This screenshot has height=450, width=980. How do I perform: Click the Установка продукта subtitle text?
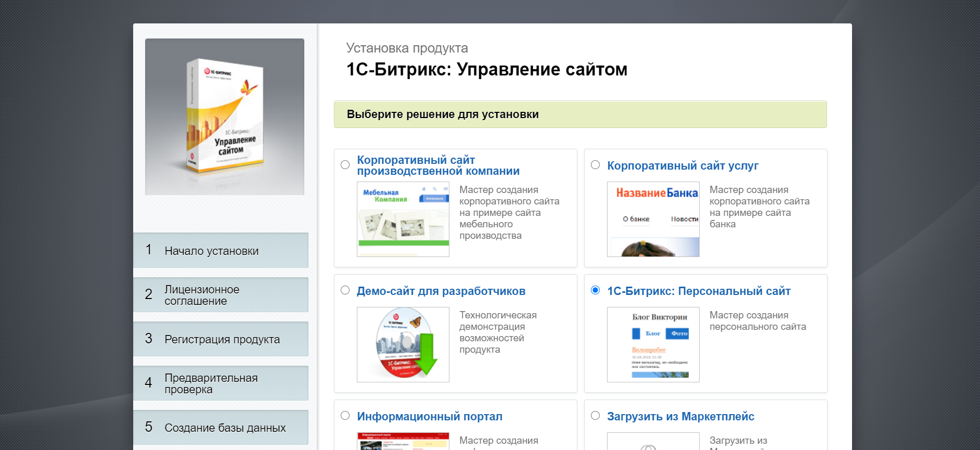(x=407, y=48)
